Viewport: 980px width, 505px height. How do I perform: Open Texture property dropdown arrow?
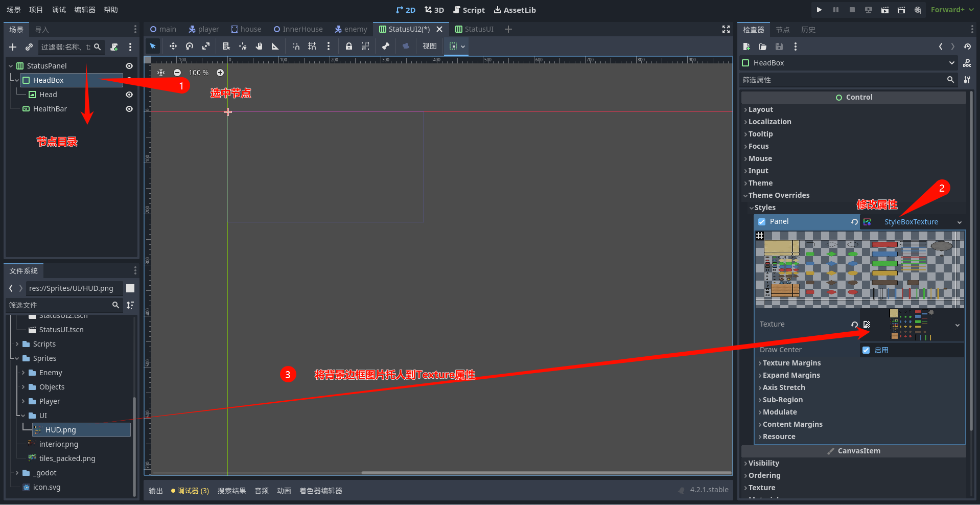pos(958,325)
